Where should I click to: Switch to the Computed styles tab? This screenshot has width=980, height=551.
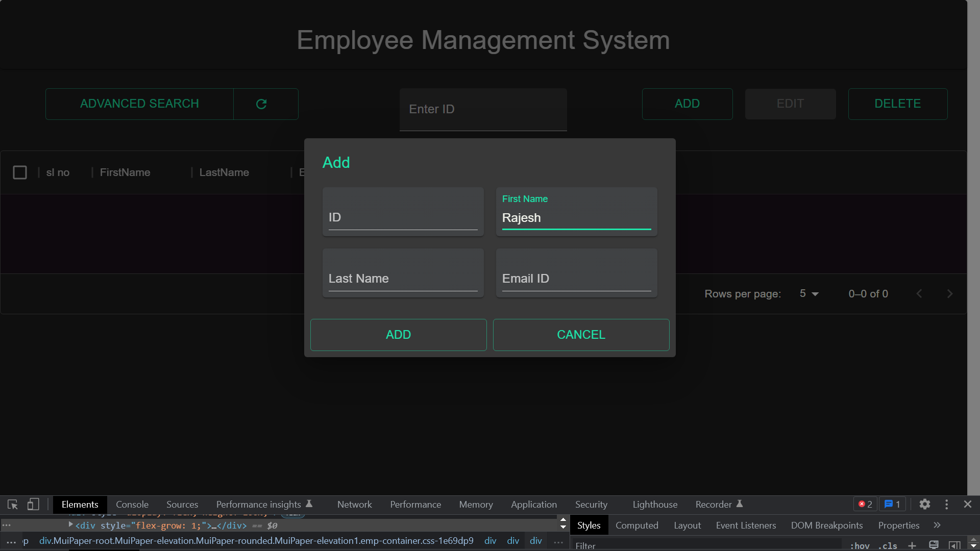coord(636,525)
